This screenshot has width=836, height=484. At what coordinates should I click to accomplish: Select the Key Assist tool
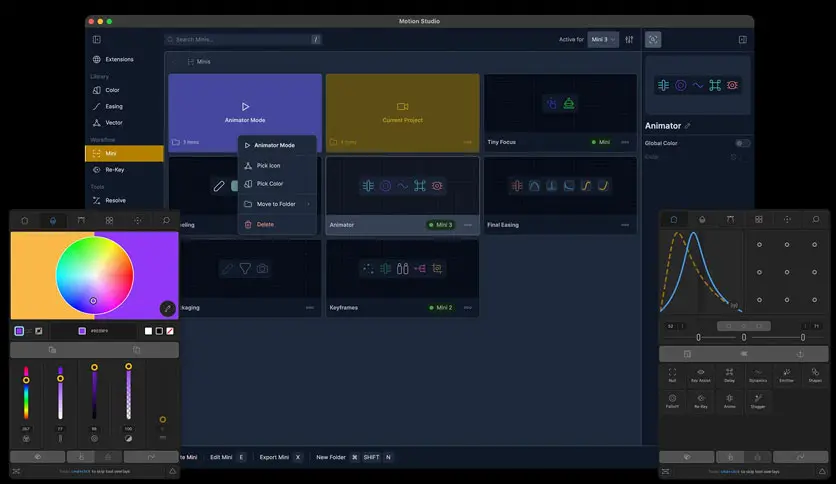[x=701, y=375]
